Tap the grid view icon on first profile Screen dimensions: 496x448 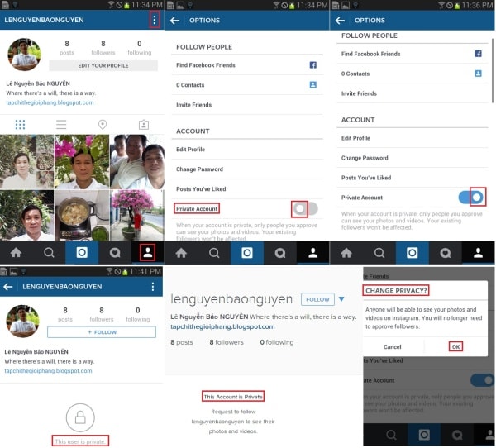pyautogui.click(x=20, y=125)
